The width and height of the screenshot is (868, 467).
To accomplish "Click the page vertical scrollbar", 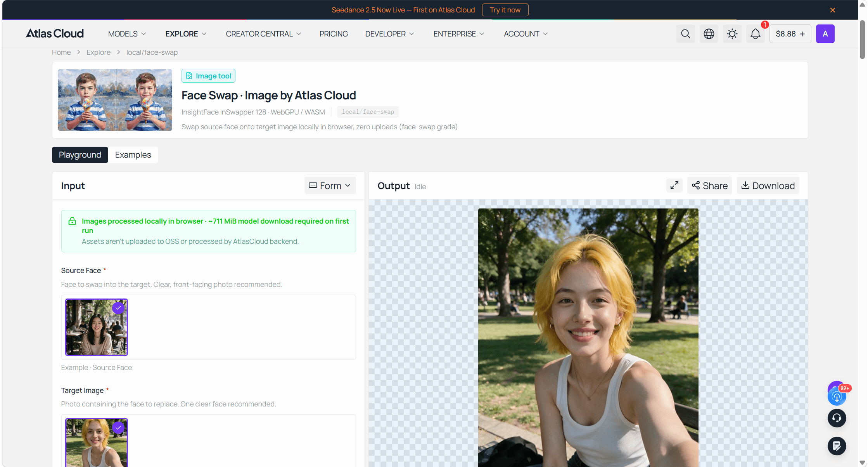I will pos(863,39).
